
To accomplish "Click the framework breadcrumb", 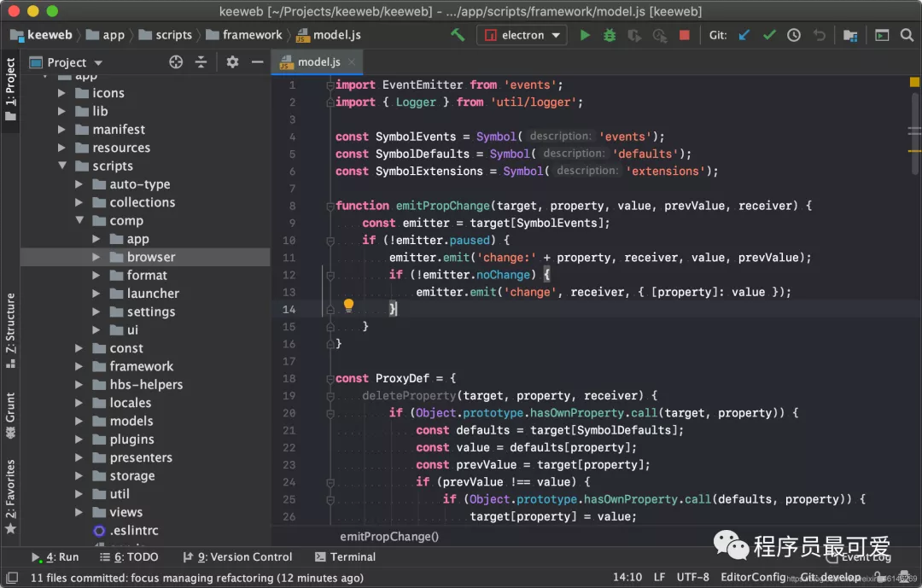I will click(x=244, y=35).
